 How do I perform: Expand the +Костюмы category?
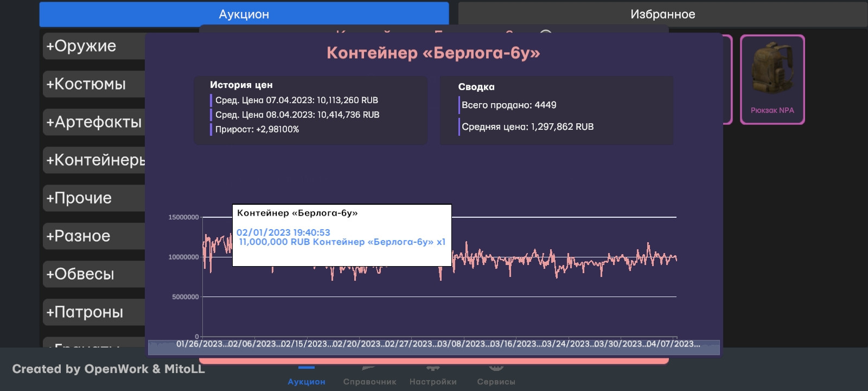point(94,84)
